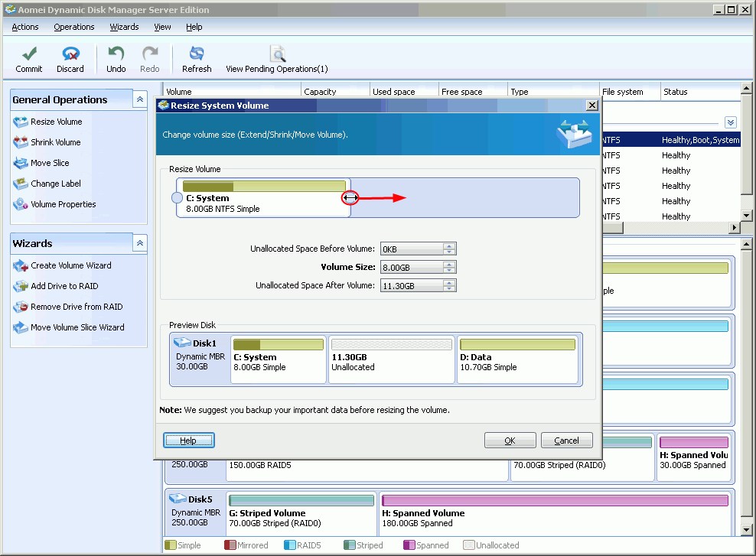Open the View menu
Screen dimensions: 756x556
162,27
